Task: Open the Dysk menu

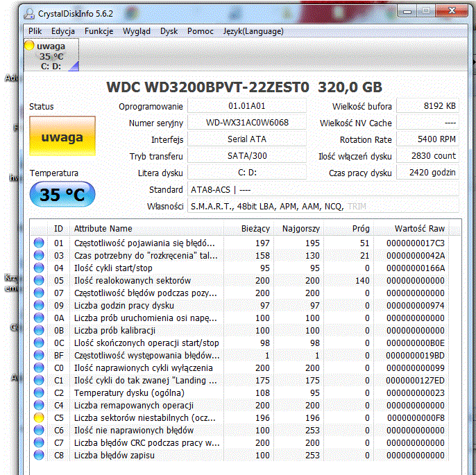Action: point(169,31)
